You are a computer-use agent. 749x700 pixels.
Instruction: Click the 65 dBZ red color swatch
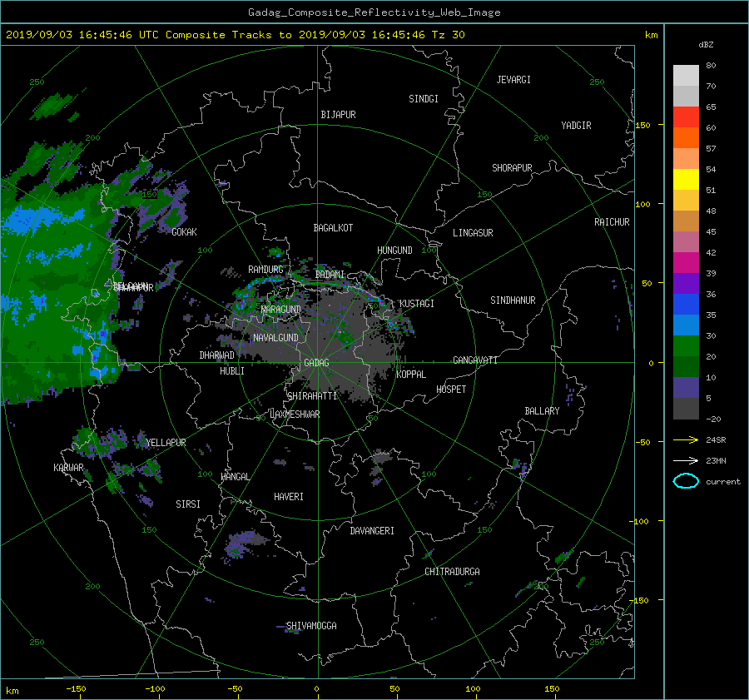686,117
